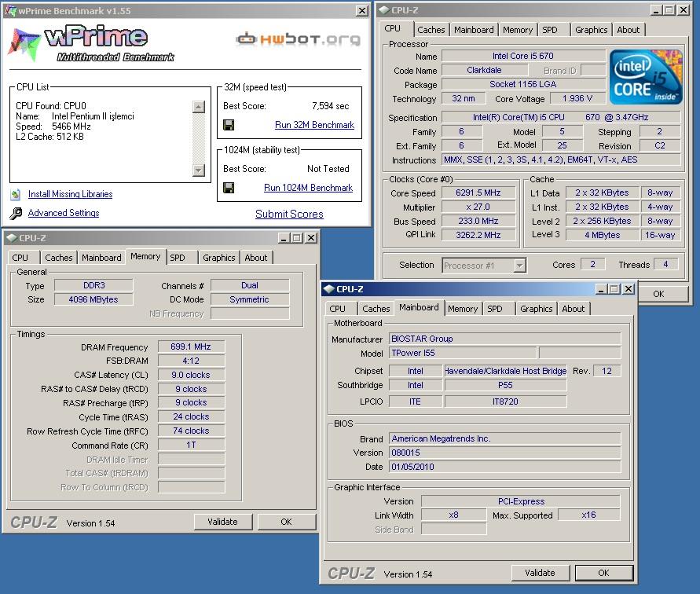
Task: Click the Best Score 7,594 sec value
Action: point(330,106)
